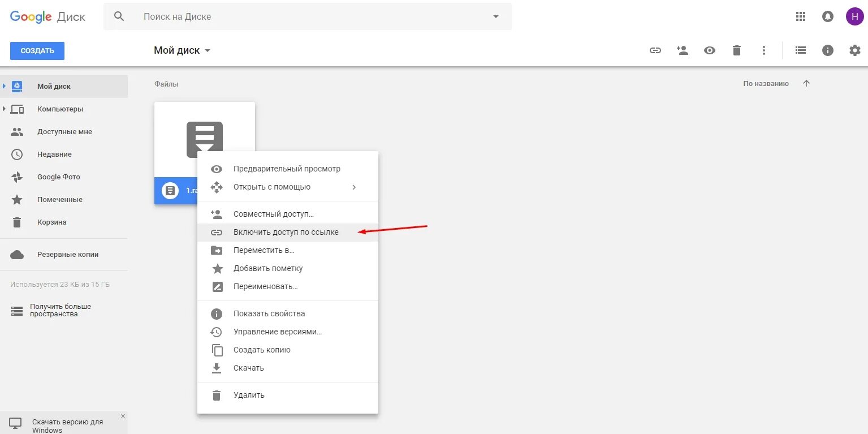The height and width of the screenshot is (434, 868).
Task: Toggle the sort direction arrow
Action: [806, 83]
